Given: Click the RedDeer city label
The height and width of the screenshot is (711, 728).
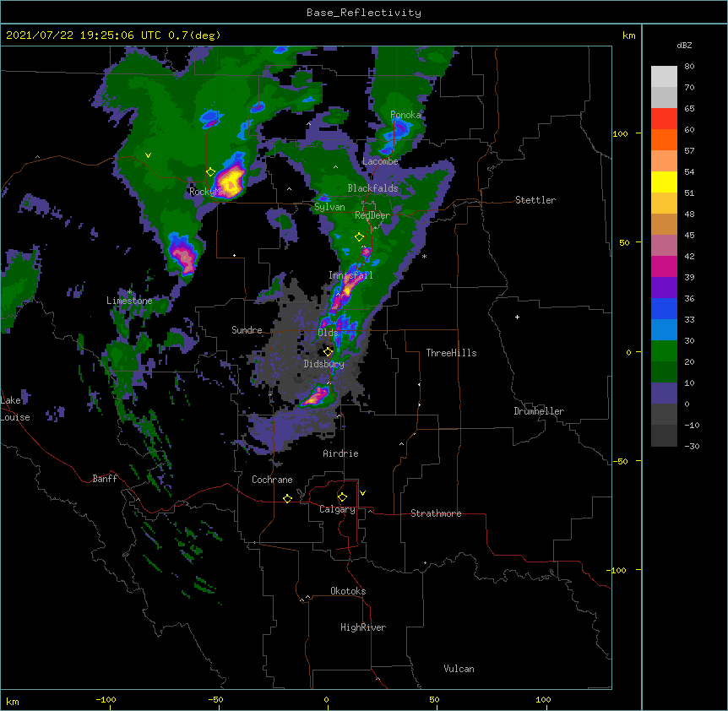Looking at the screenshot, I should [x=372, y=215].
